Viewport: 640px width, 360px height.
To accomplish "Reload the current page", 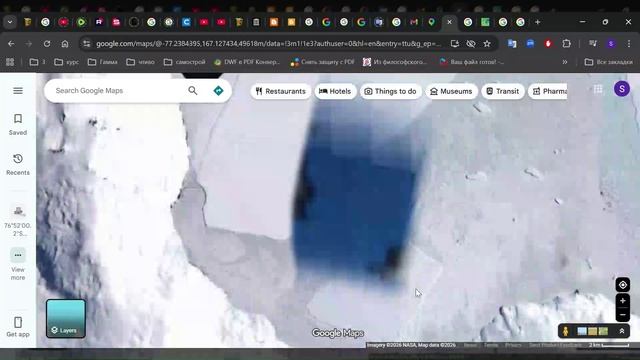I will (47, 44).
